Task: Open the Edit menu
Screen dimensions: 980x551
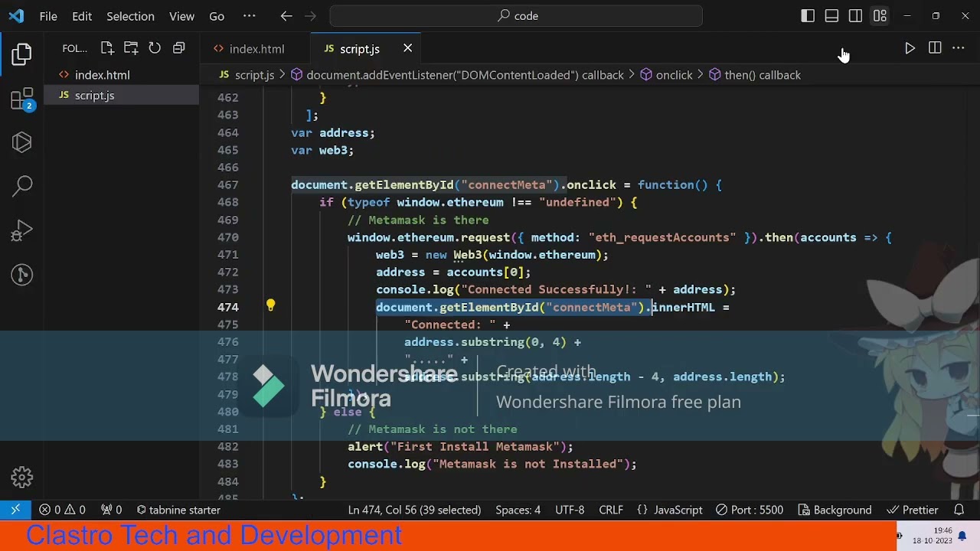Action: [82, 16]
